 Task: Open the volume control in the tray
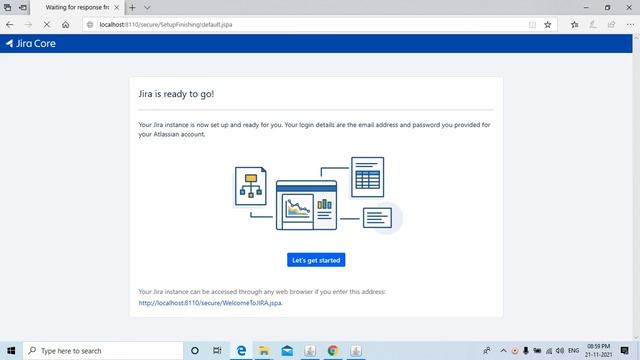[560, 351]
